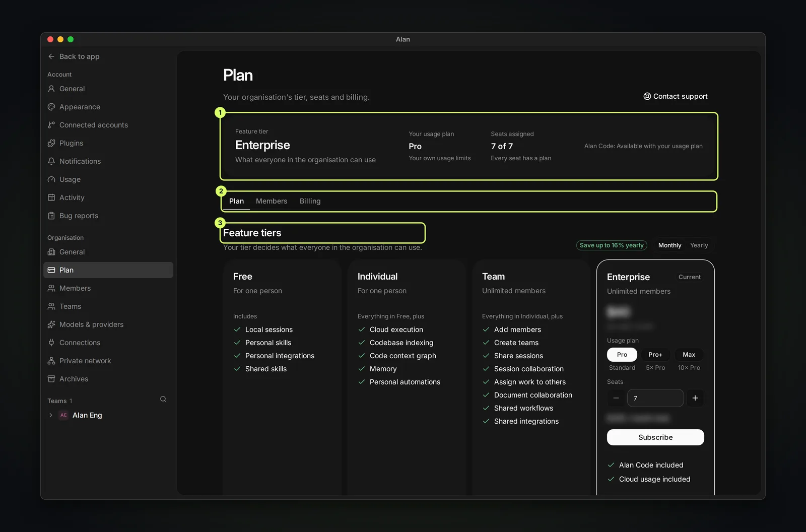Open the Plan tab
Viewport: 806px width, 532px height.
(x=236, y=201)
